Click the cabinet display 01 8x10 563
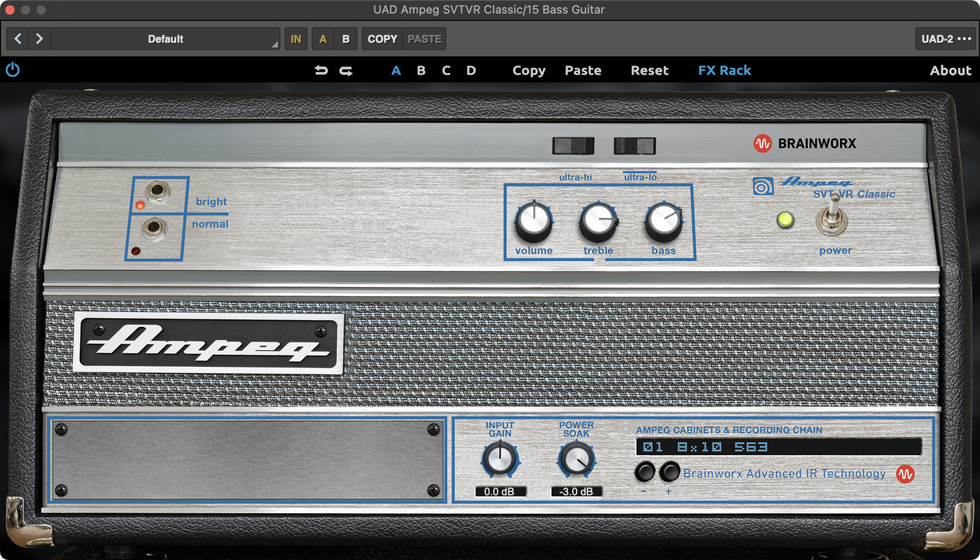The height and width of the screenshot is (560, 980). pyautogui.click(x=778, y=447)
